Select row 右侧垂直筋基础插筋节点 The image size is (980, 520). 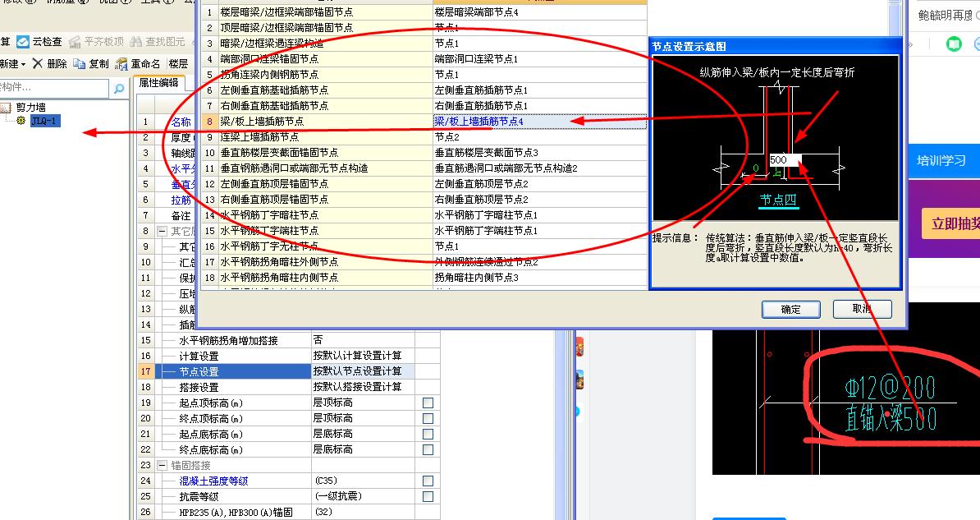pyautogui.click(x=325, y=106)
